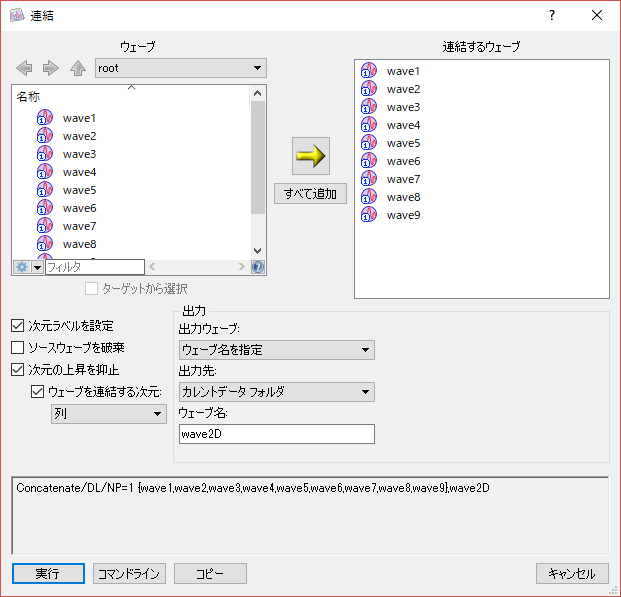The width and height of the screenshot is (621, 597).
Task: Toggle the 次元ラベルを設定 checkbox
Action: pos(17,326)
